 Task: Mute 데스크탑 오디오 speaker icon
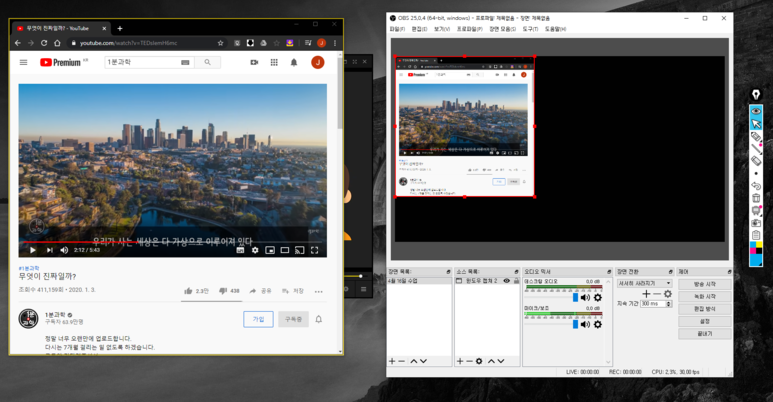pos(585,297)
